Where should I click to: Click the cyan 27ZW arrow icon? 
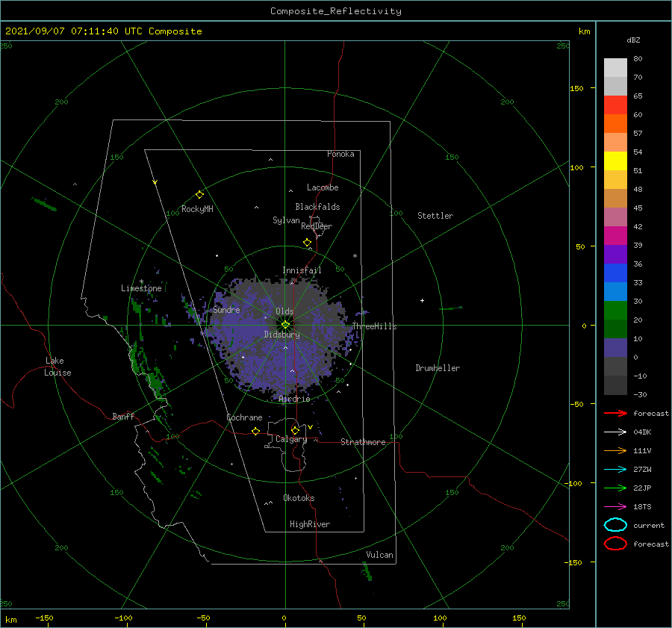tap(615, 470)
